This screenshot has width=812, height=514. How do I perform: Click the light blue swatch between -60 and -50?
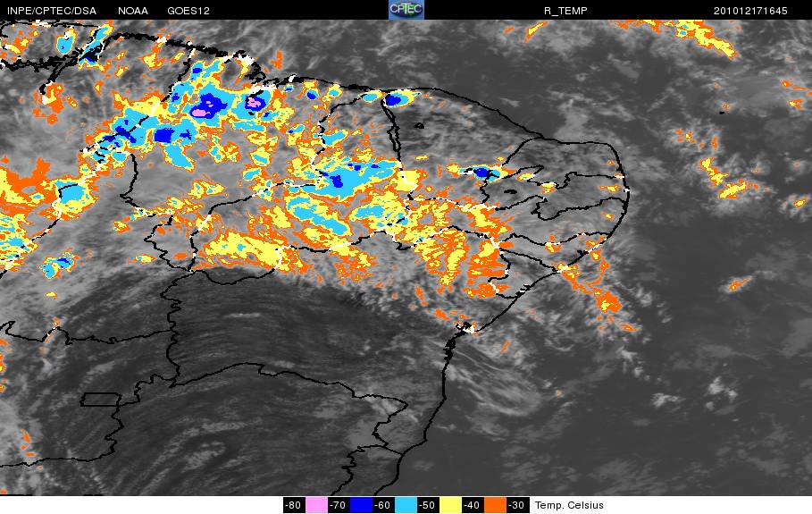pyautogui.click(x=406, y=505)
